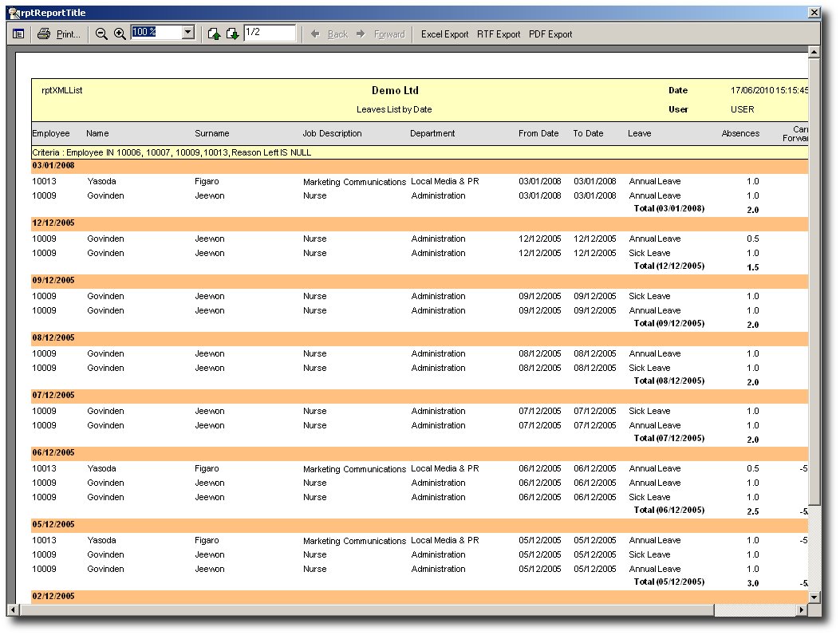This screenshot has height=635, width=840.
Task: Open the 100% zoom level dropdown
Action: 188,33
